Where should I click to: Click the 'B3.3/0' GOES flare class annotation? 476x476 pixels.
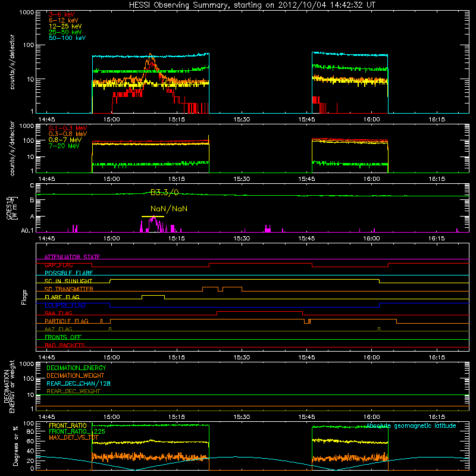click(165, 192)
